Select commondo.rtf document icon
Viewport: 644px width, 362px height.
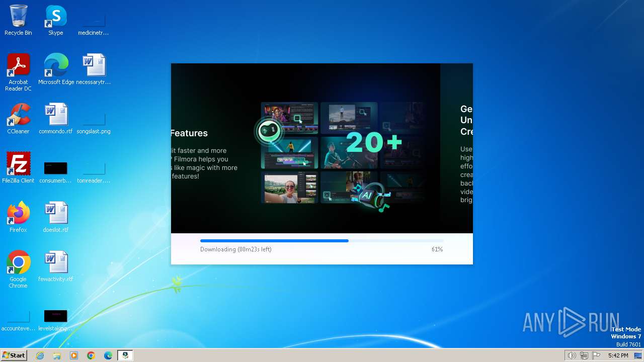pyautogui.click(x=55, y=119)
